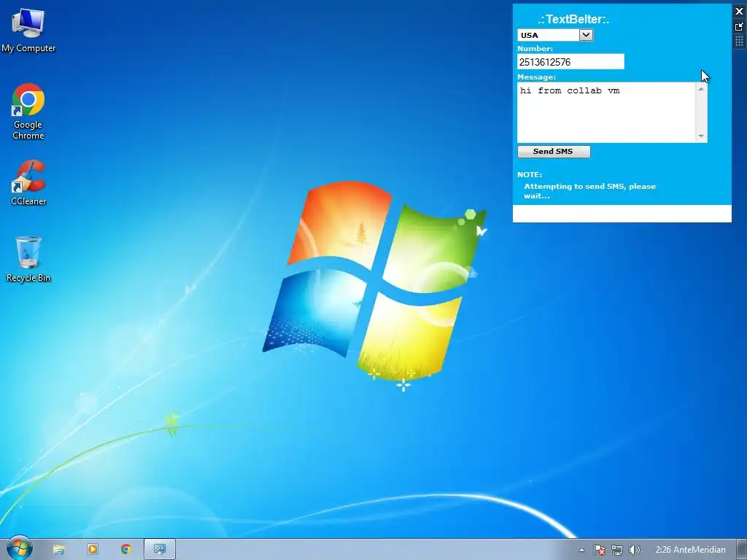The width and height of the screenshot is (747, 560).
Task: Click the 'Number:' label
Action: 535,49
